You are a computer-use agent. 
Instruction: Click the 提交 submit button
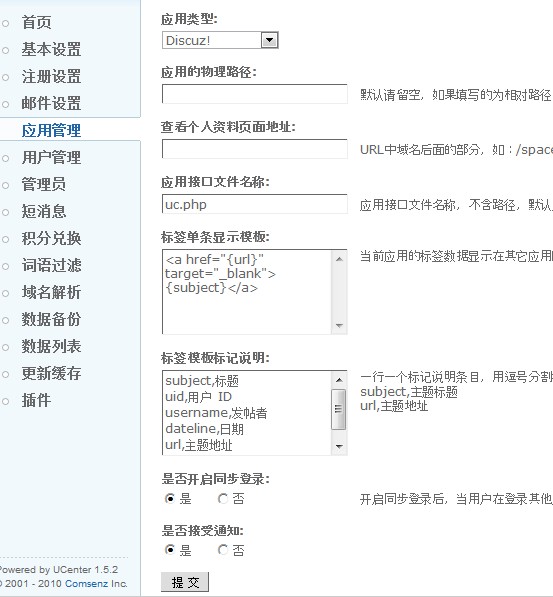pos(185,582)
